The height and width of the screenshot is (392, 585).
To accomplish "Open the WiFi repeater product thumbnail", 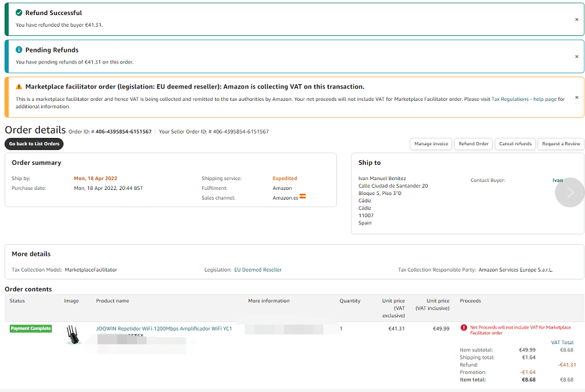I will coord(73,334).
